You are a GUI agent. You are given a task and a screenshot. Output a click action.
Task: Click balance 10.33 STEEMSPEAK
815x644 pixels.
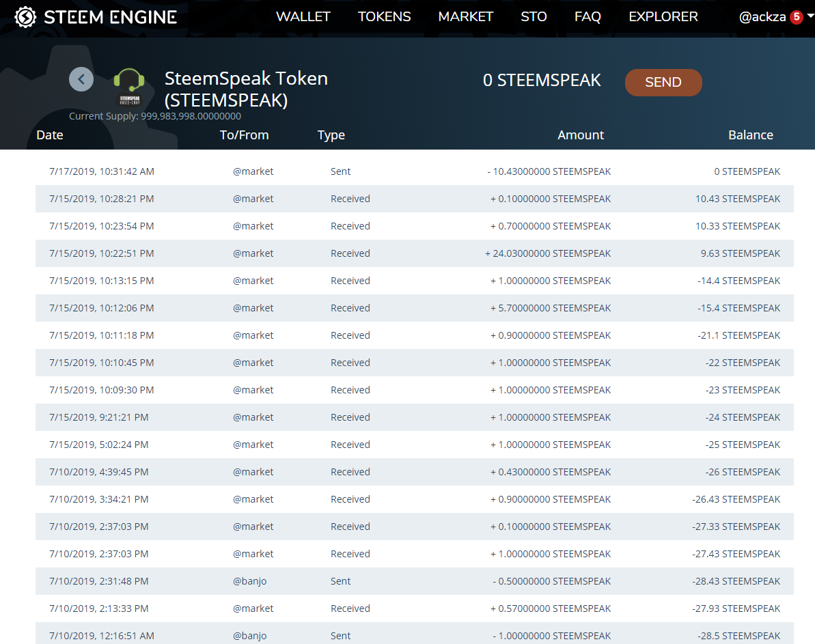tap(738, 226)
